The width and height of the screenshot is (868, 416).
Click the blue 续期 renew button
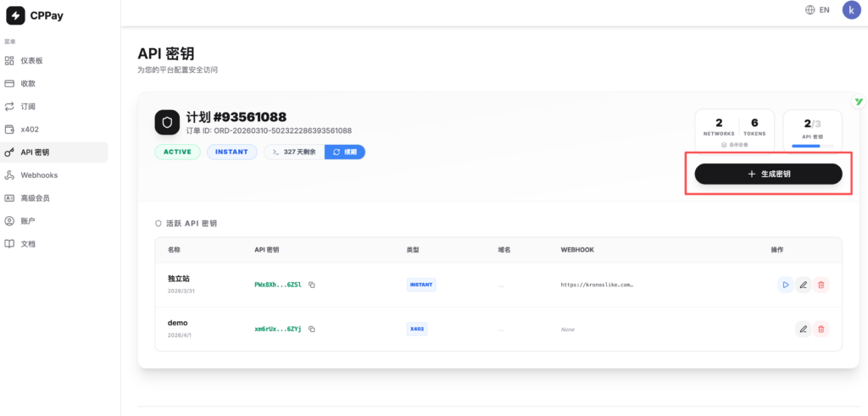(344, 152)
